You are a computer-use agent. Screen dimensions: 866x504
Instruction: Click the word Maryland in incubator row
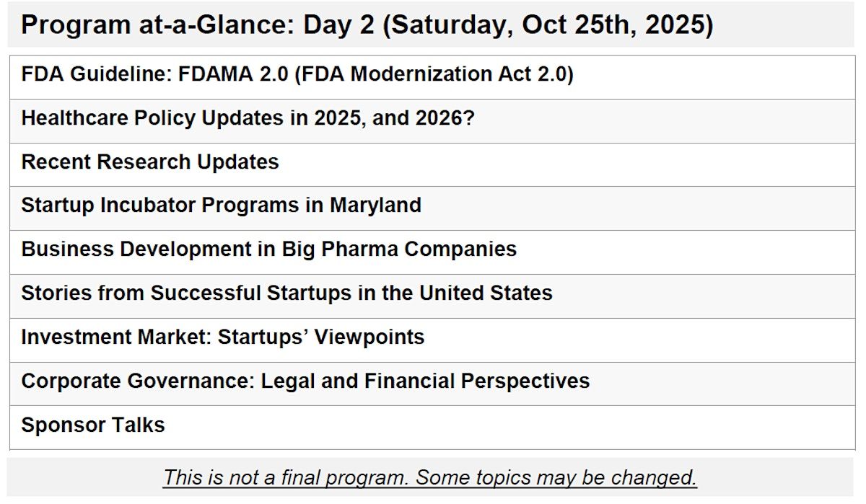[375, 205]
